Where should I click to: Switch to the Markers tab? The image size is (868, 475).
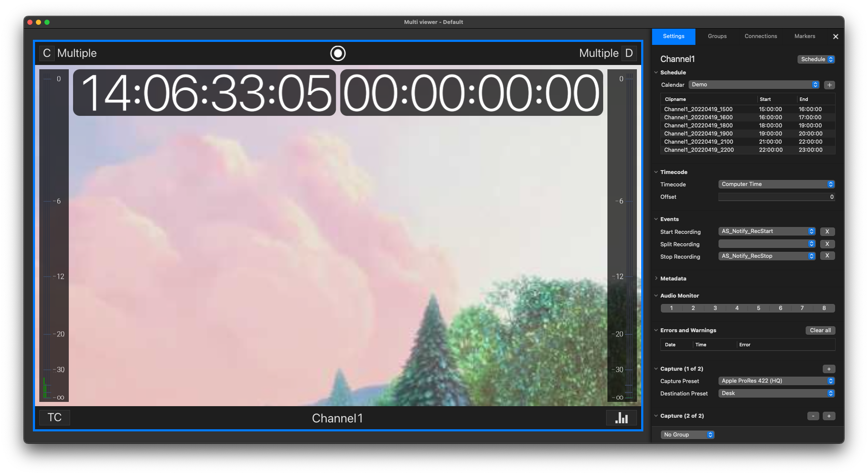tap(805, 37)
